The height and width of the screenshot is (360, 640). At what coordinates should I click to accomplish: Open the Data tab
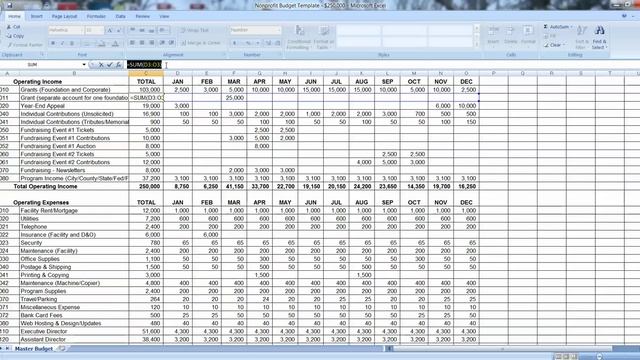(120, 16)
